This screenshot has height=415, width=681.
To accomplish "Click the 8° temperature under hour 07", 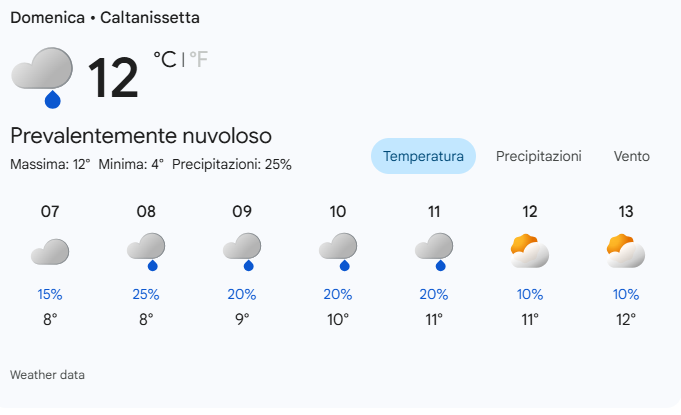I will coord(50,319).
